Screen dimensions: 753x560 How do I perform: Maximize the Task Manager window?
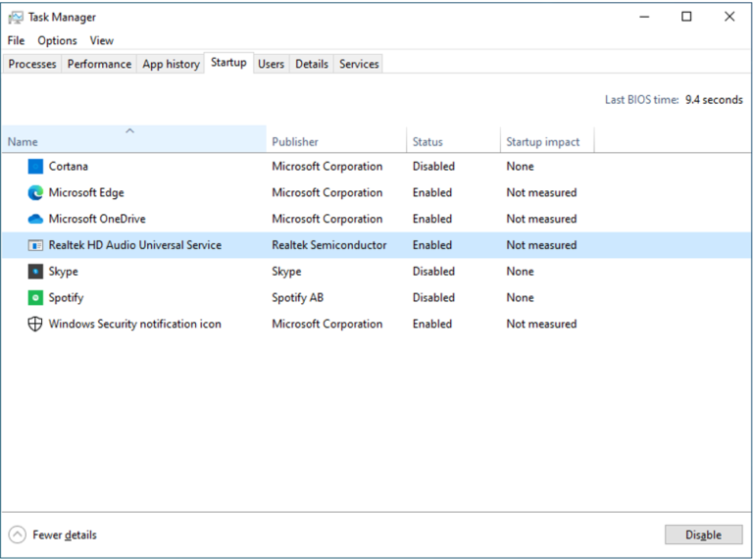pyautogui.click(x=686, y=17)
